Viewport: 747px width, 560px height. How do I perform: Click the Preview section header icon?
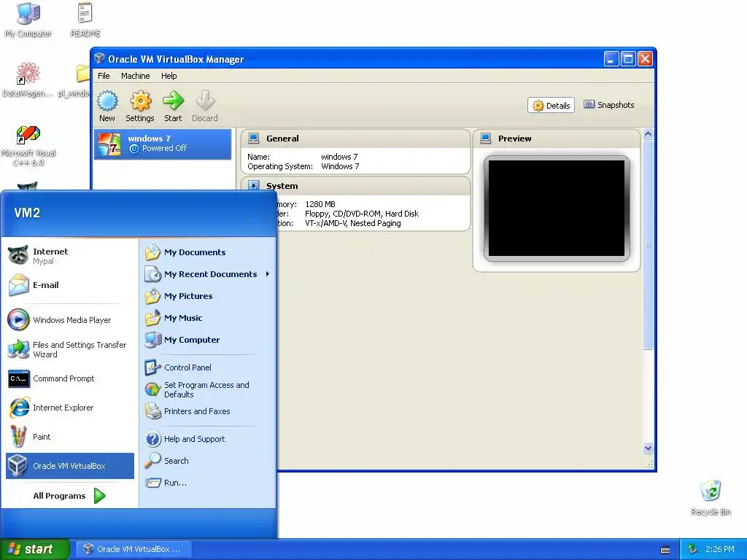point(485,138)
